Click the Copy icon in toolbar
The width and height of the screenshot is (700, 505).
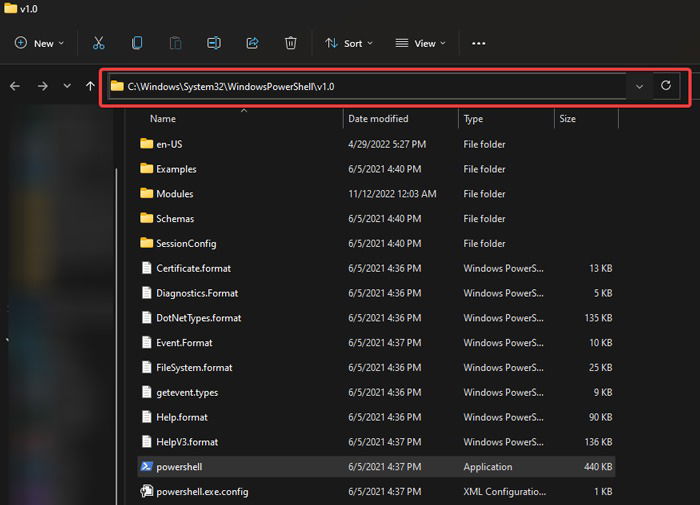[x=137, y=43]
